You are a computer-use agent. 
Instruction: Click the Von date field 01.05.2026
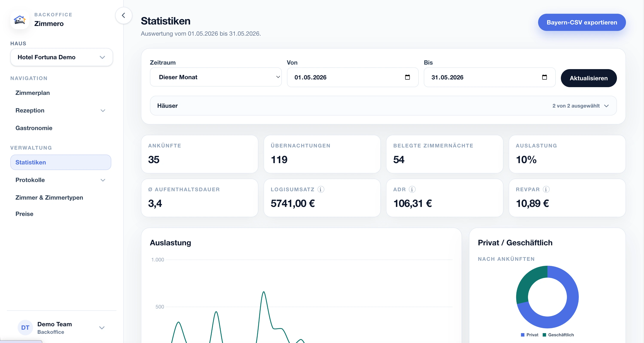(353, 77)
